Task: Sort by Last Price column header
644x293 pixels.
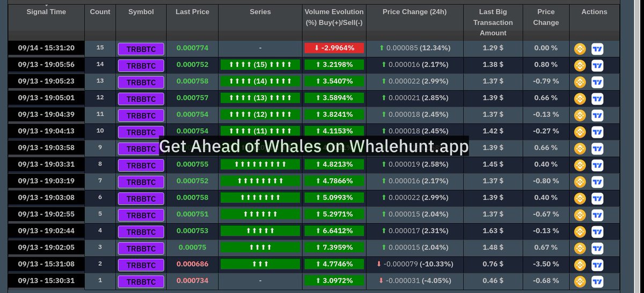Action: [192, 12]
